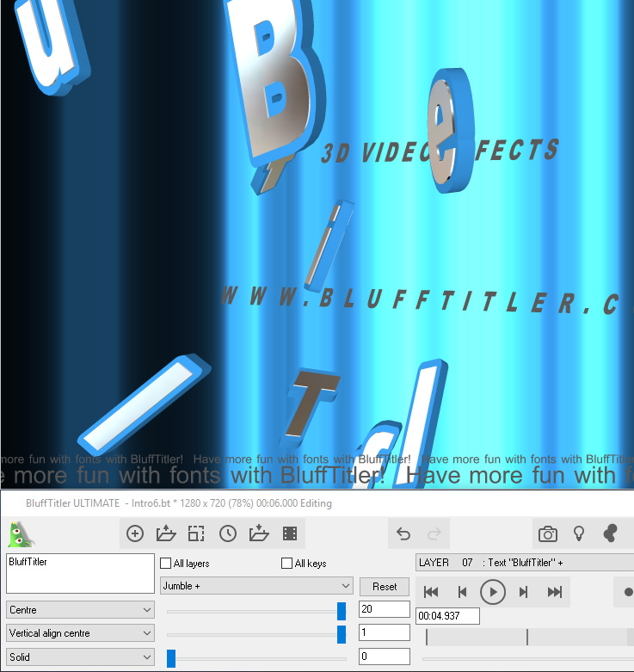Open the Solid style dropdown
Image resolution: width=634 pixels, height=672 pixels.
[x=80, y=657]
